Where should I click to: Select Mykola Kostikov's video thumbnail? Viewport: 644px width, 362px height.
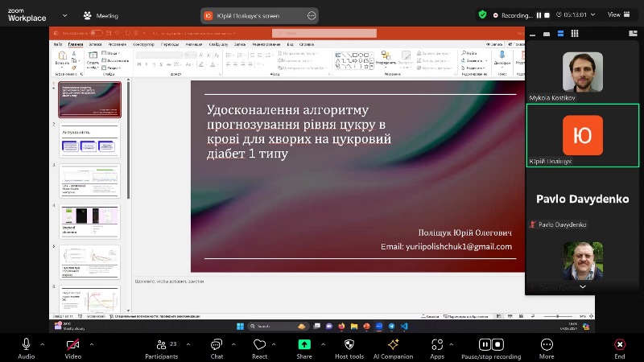click(582, 73)
